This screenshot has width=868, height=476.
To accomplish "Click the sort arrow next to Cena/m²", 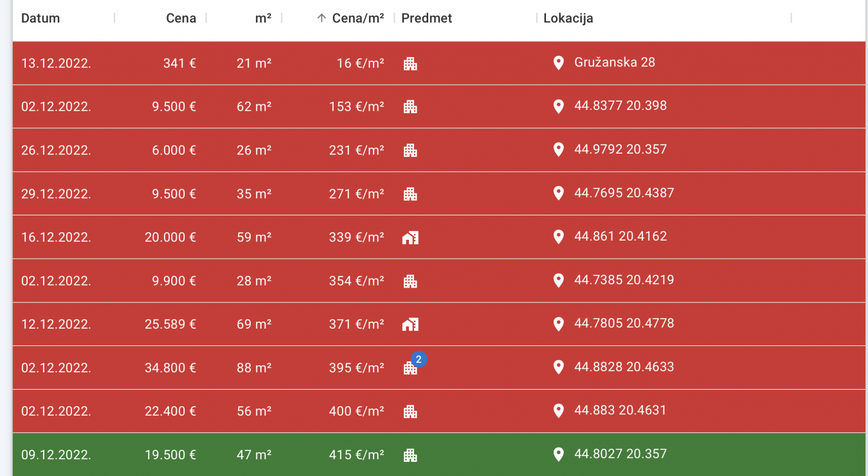I will [x=322, y=18].
